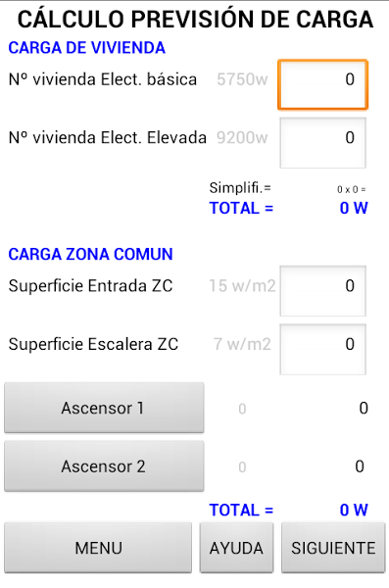Tap the Superficie Entrada ZC input box

point(322,291)
